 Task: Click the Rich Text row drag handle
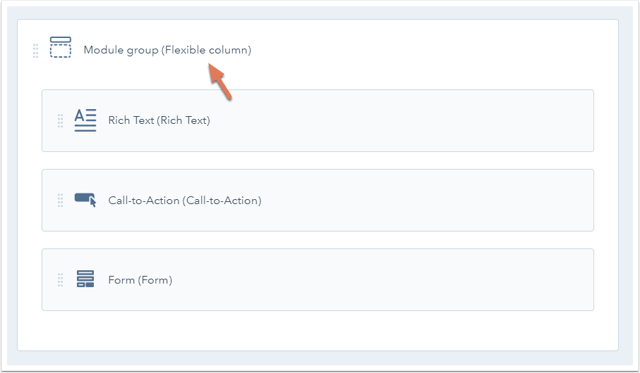[60, 121]
